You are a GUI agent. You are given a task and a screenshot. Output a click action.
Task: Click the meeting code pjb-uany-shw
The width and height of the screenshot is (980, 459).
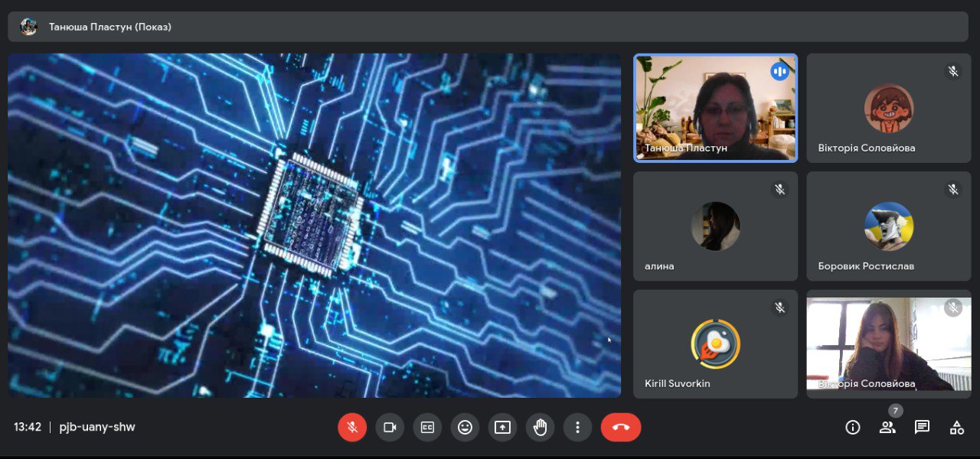coord(97,427)
